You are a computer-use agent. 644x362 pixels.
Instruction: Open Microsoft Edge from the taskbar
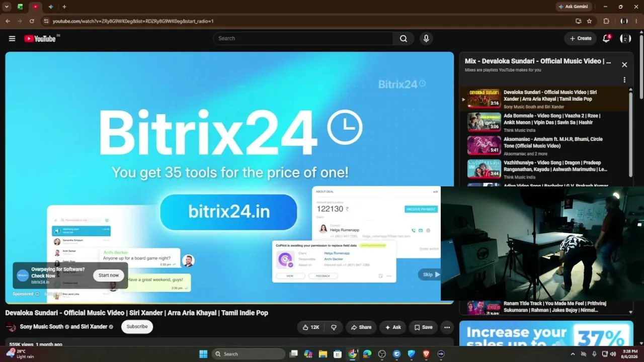pyautogui.click(x=367, y=354)
